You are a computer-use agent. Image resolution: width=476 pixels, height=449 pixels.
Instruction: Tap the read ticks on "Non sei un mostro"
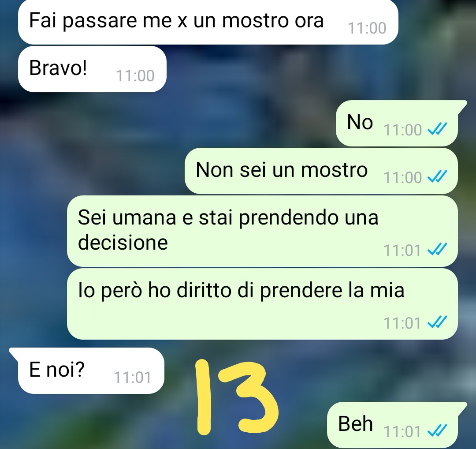[437, 177]
